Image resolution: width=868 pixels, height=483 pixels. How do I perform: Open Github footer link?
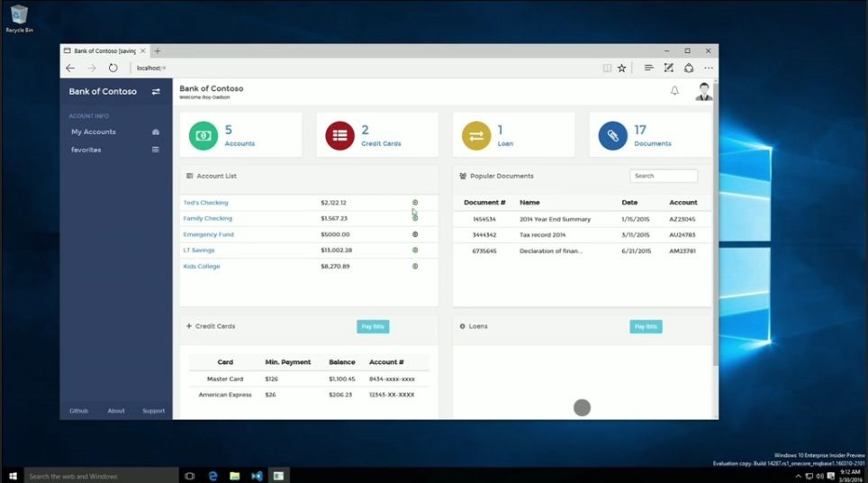click(78, 411)
